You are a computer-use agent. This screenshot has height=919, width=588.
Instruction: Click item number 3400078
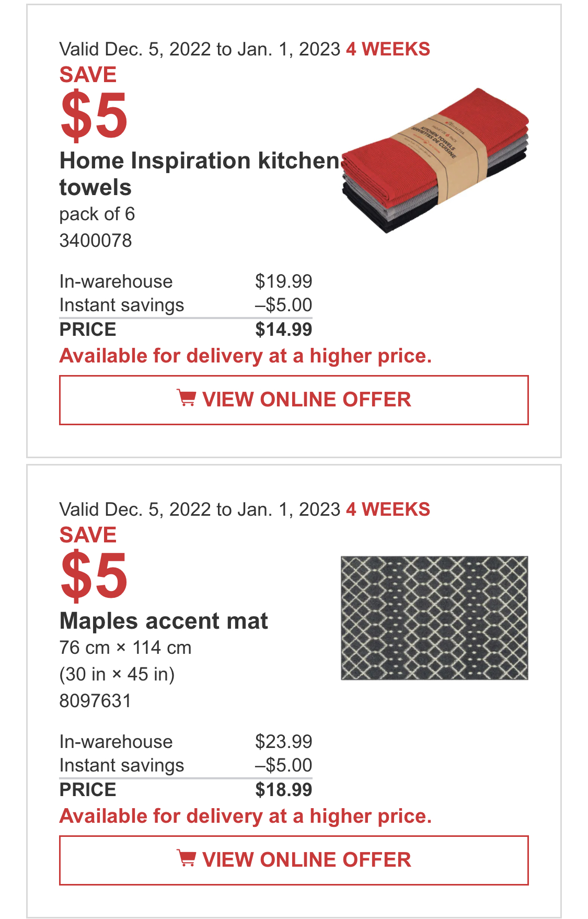point(96,241)
